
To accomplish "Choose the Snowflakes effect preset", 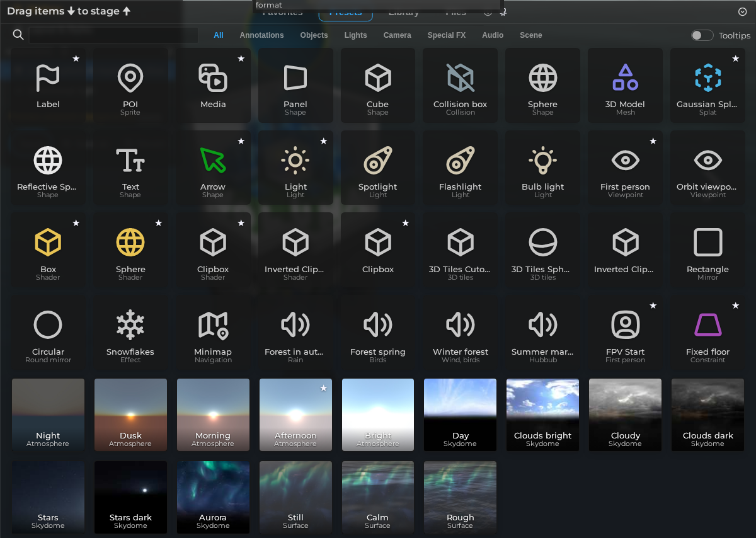I will click(130, 333).
